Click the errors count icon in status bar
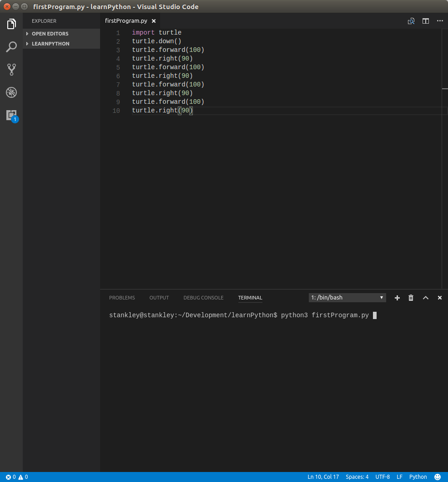 coord(11,477)
